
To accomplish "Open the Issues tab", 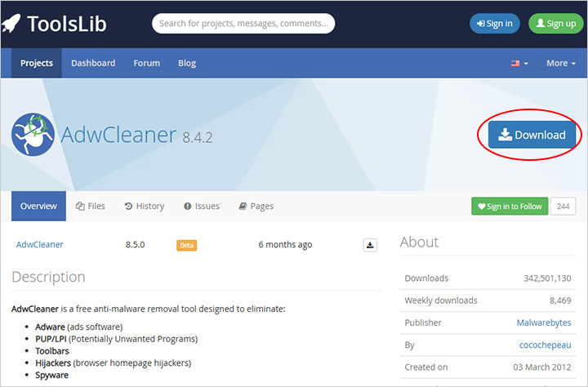I will 202,206.
